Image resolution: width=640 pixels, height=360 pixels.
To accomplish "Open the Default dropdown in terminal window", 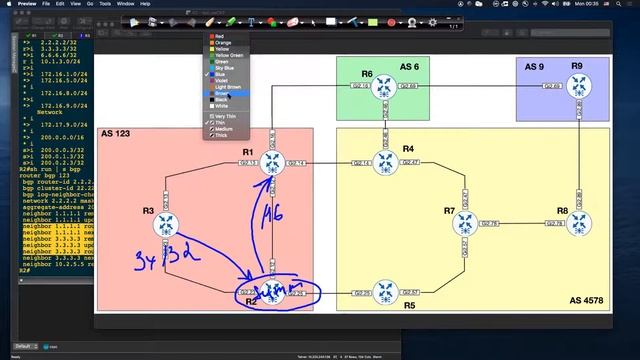I will click(26, 347).
